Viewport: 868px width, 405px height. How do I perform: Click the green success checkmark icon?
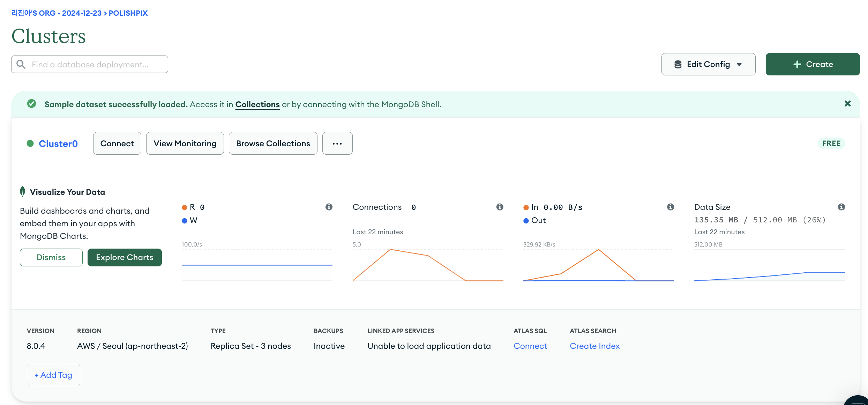click(x=32, y=104)
